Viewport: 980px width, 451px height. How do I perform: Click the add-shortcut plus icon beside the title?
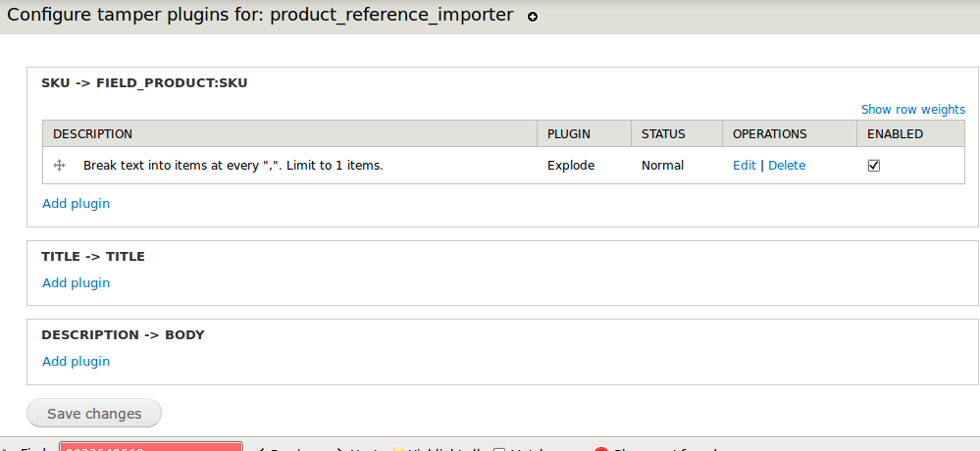533,18
